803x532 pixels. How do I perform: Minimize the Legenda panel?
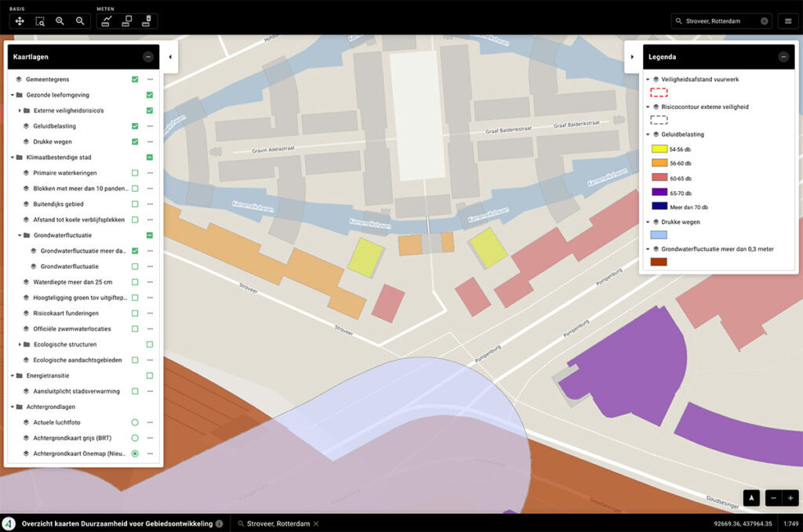point(783,57)
